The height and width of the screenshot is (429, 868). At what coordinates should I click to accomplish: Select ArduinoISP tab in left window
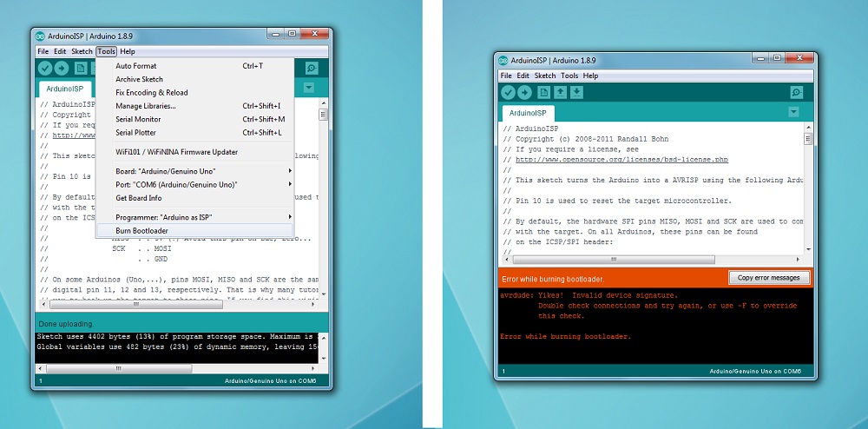[x=65, y=89]
